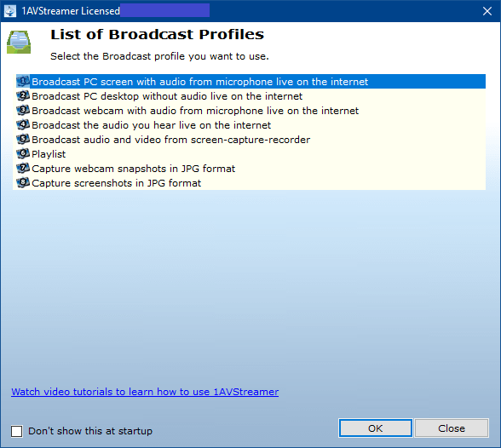Click the number 4 profile icon
Image resolution: width=501 pixels, height=448 pixels.
point(23,125)
